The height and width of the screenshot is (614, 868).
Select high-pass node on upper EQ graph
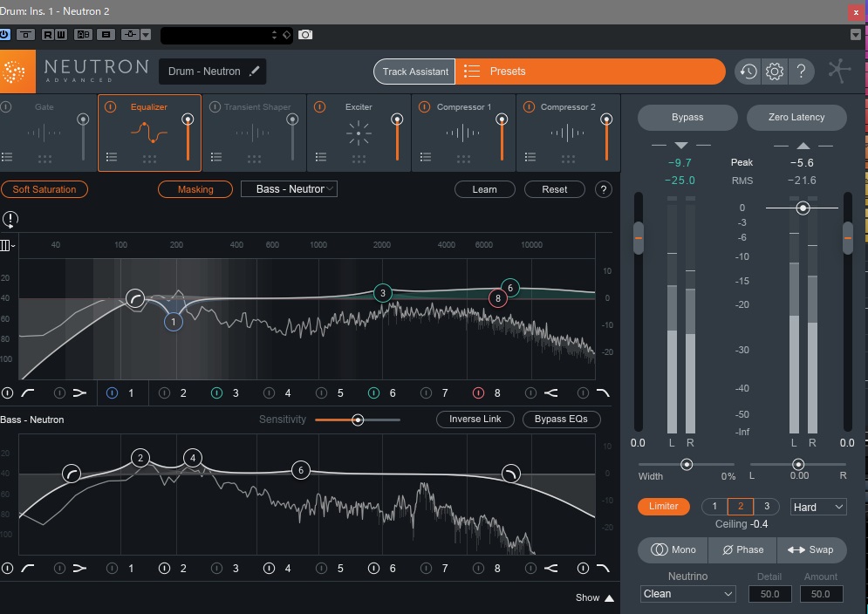pyautogui.click(x=135, y=299)
